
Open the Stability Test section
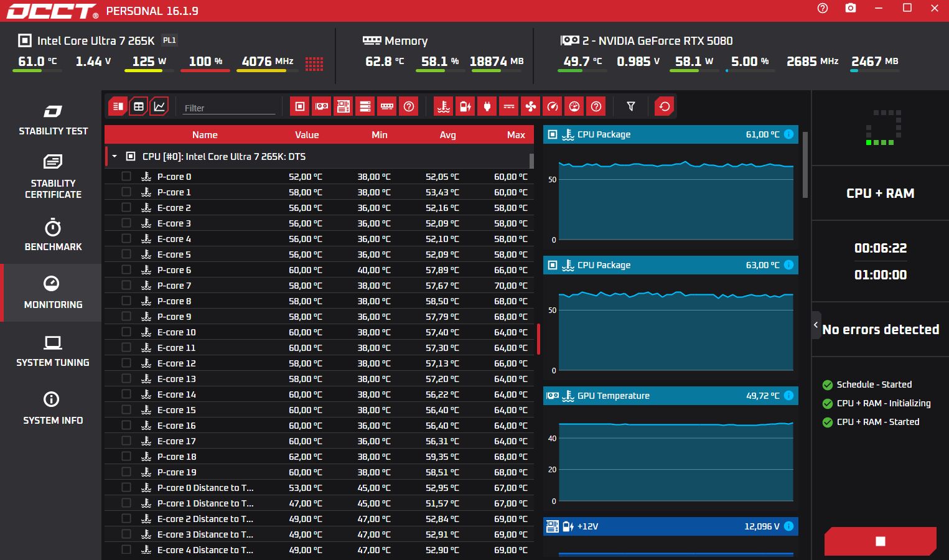pos(53,121)
